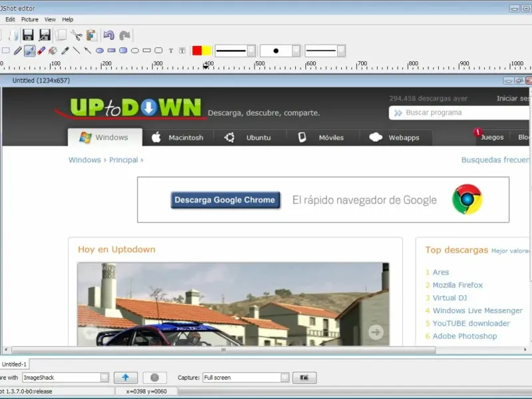
Task: Open the View menu
Action: pyautogui.click(x=50, y=19)
